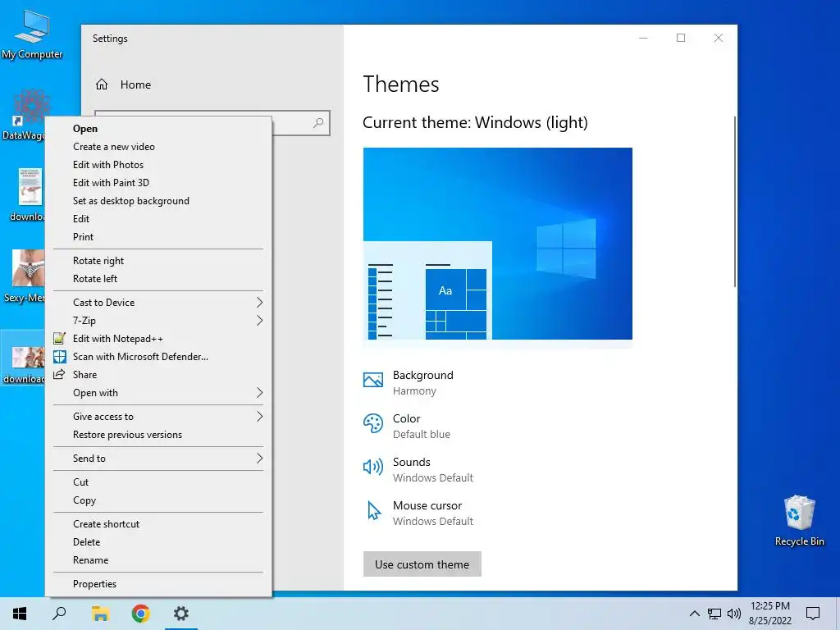840x630 pixels.
Task: Click the Microsoft Defender shield icon
Action: [59, 357]
